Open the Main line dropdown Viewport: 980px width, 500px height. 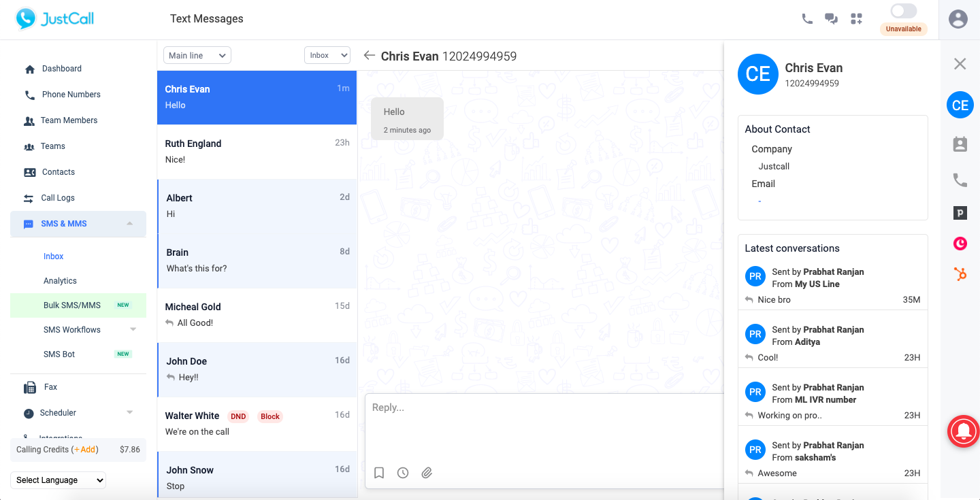click(197, 55)
